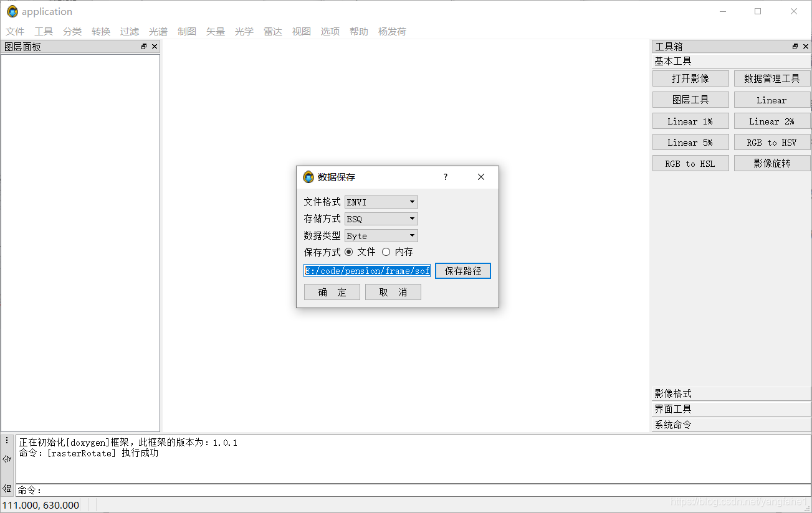
Task: Open the 分类 menu
Action: point(72,32)
